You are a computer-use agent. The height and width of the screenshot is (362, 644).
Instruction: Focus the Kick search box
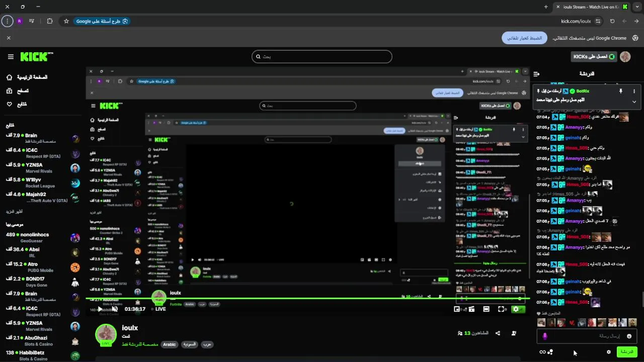(321, 57)
